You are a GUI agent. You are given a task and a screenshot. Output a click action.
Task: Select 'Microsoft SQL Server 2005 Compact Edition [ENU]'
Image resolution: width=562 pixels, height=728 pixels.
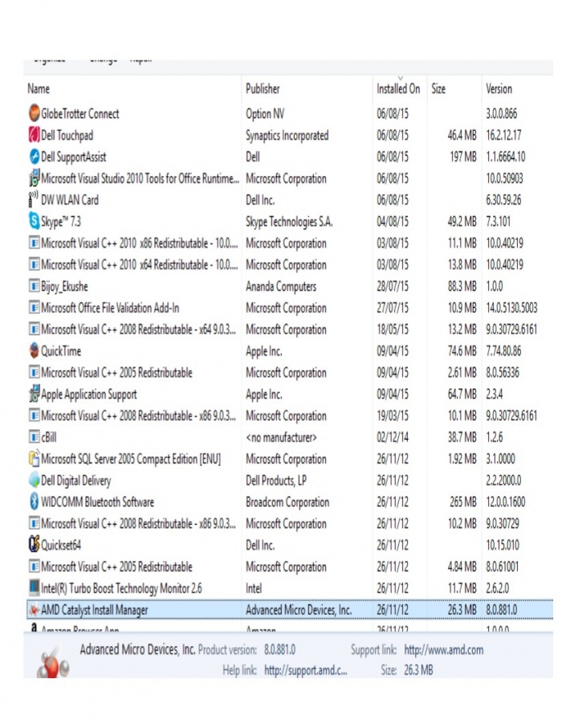130,459
